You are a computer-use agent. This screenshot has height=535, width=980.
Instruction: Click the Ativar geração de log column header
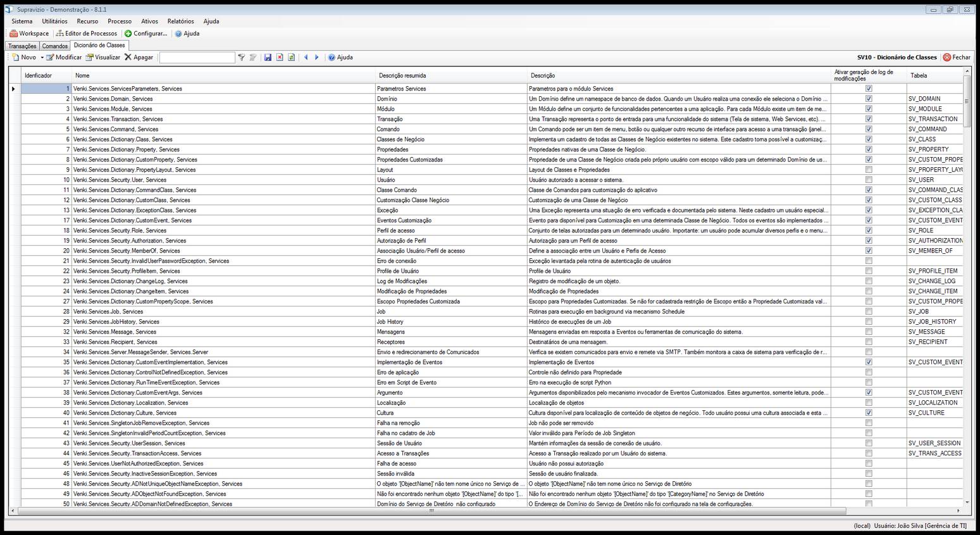[x=869, y=75]
